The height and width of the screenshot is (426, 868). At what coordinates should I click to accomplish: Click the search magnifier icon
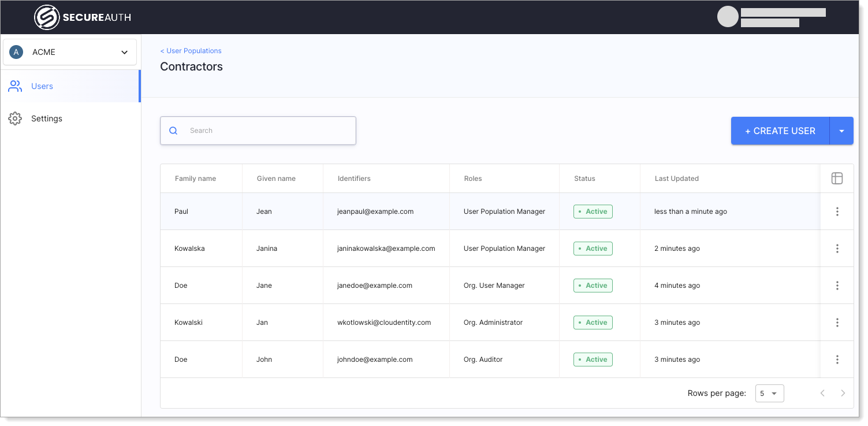tap(173, 131)
